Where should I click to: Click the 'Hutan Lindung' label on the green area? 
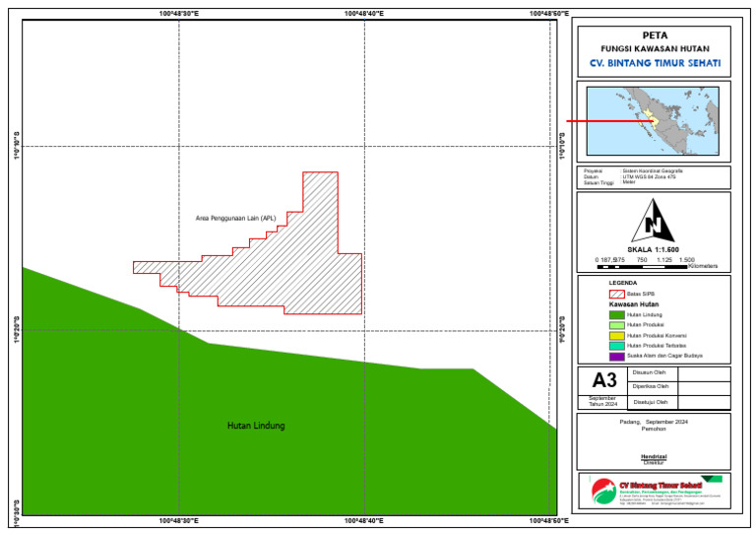256,426
